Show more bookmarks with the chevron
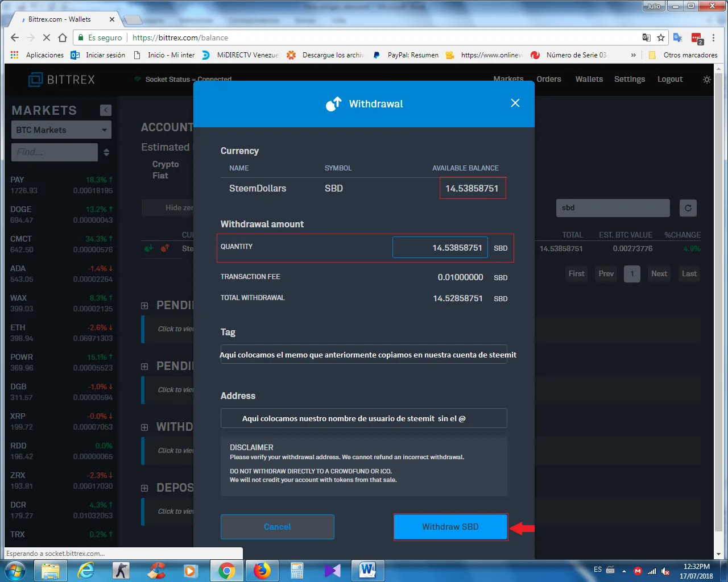Viewport: 728px width, 582px height. pyautogui.click(x=634, y=55)
